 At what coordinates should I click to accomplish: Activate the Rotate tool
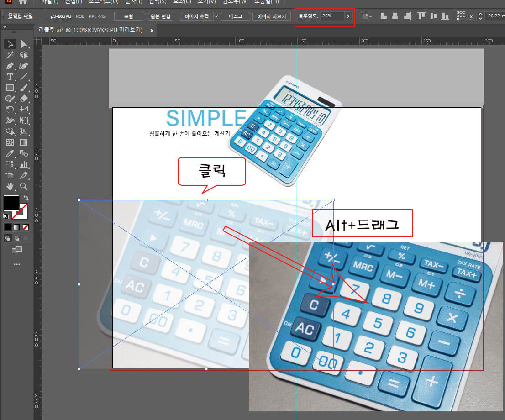[x=10, y=110]
